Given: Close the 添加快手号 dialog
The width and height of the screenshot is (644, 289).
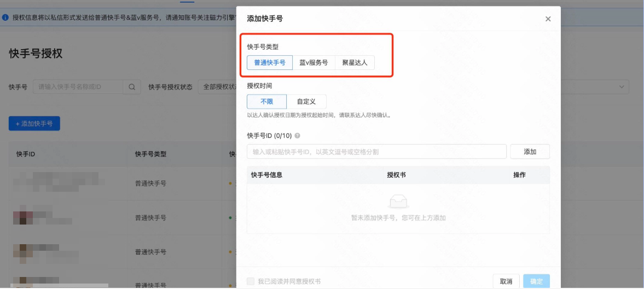Looking at the screenshot, I should click(548, 19).
